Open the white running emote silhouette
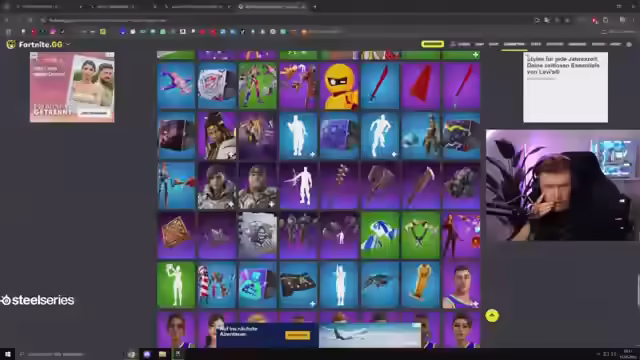The image size is (640, 360). click(380, 136)
